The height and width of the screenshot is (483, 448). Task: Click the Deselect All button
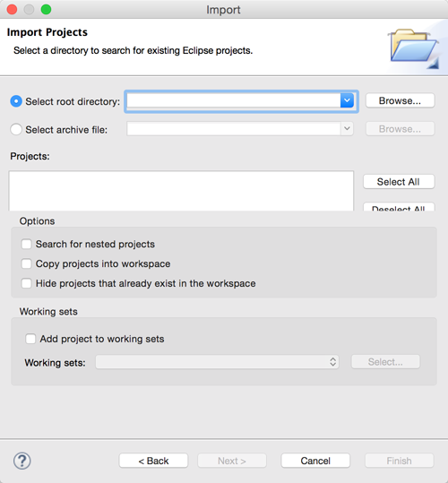click(399, 207)
